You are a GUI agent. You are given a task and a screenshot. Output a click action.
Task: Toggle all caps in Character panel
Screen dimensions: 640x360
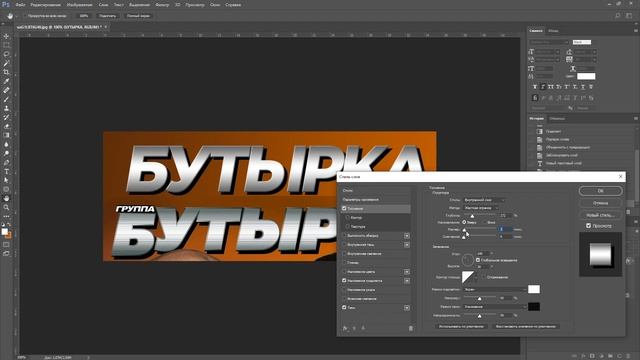pos(551,87)
